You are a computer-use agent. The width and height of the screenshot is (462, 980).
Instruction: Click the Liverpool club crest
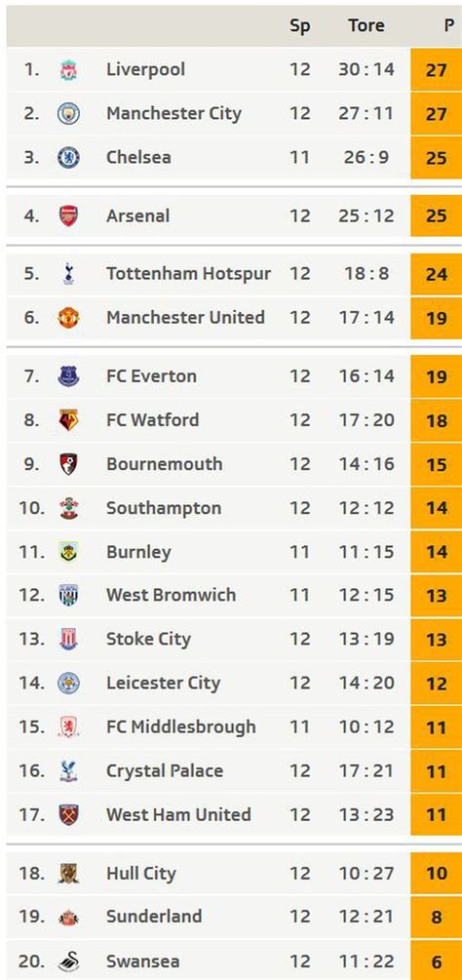(x=68, y=70)
